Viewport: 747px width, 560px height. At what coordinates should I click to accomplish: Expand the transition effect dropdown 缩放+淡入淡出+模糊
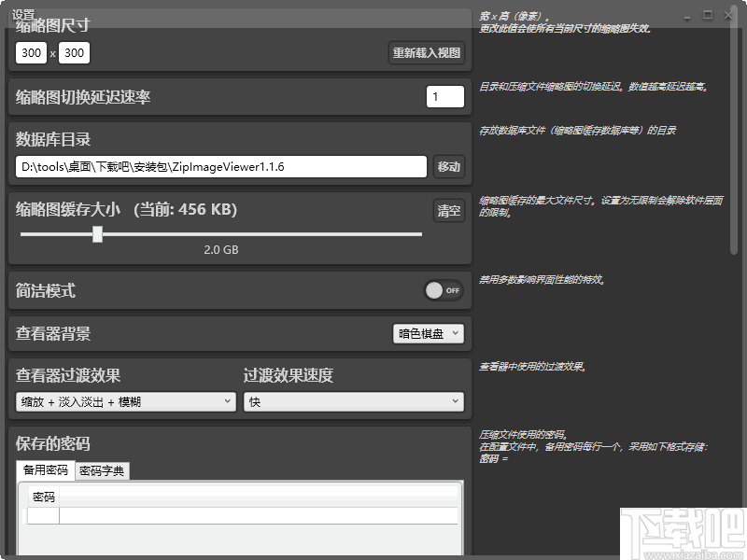[x=121, y=401]
